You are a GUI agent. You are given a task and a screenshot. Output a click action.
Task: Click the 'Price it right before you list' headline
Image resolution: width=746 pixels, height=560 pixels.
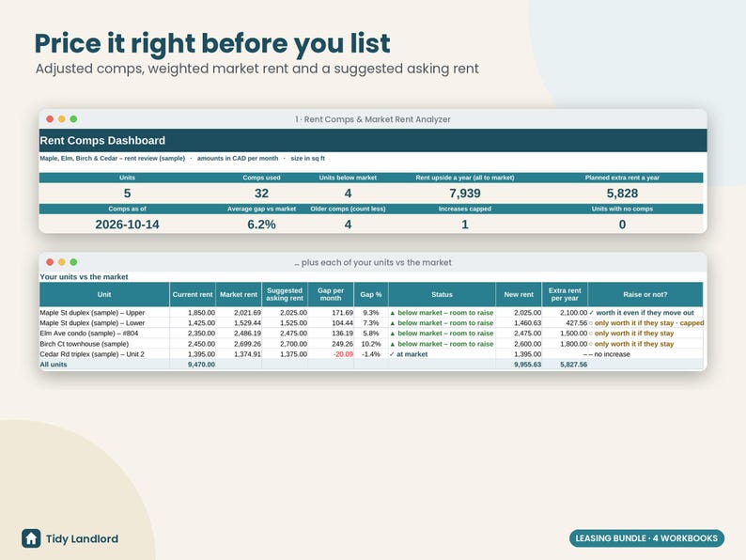pos(212,43)
